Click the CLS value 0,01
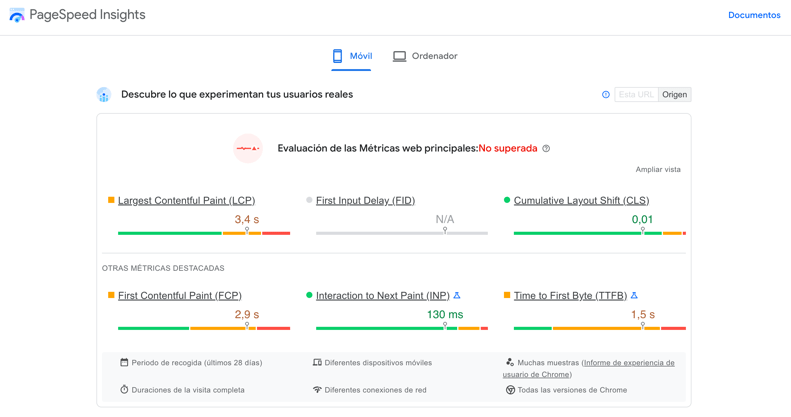The width and height of the screenshot is (791, 417). (642, 219)
